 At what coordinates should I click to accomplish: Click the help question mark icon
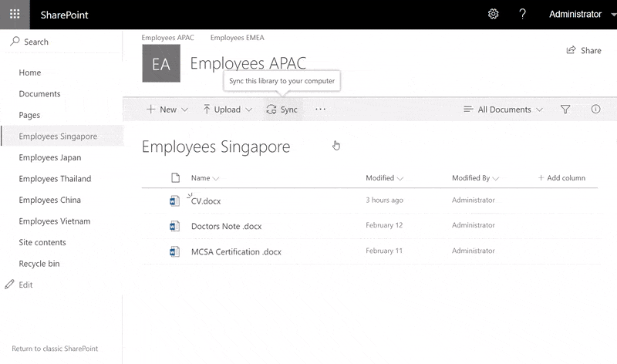[522, 14]
